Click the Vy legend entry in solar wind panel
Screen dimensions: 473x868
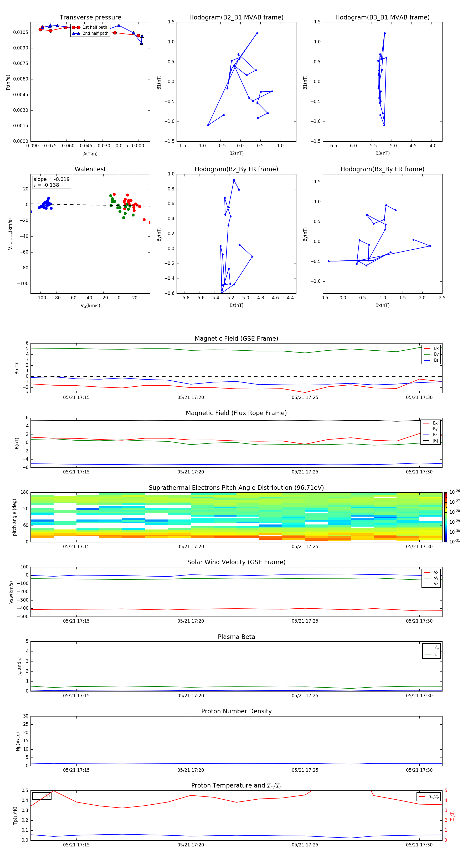[x=431, y=578]
